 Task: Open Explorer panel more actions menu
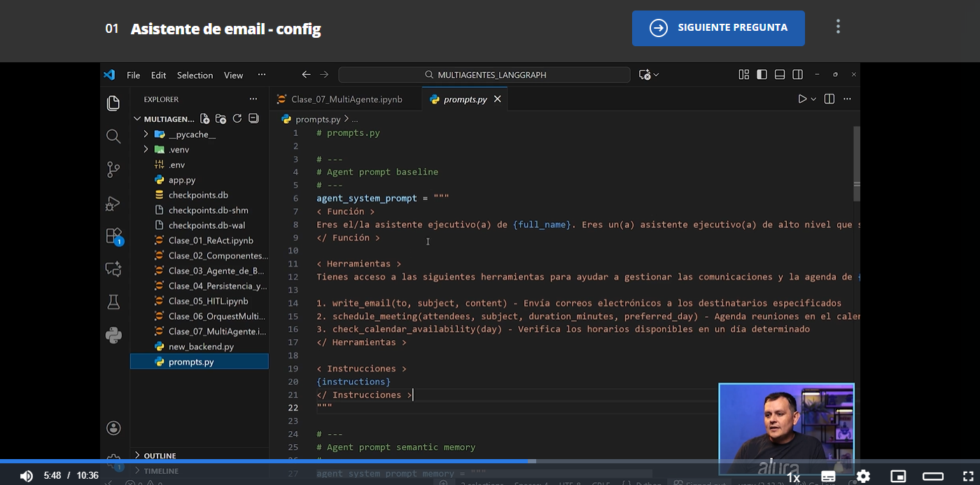[253, 99]
